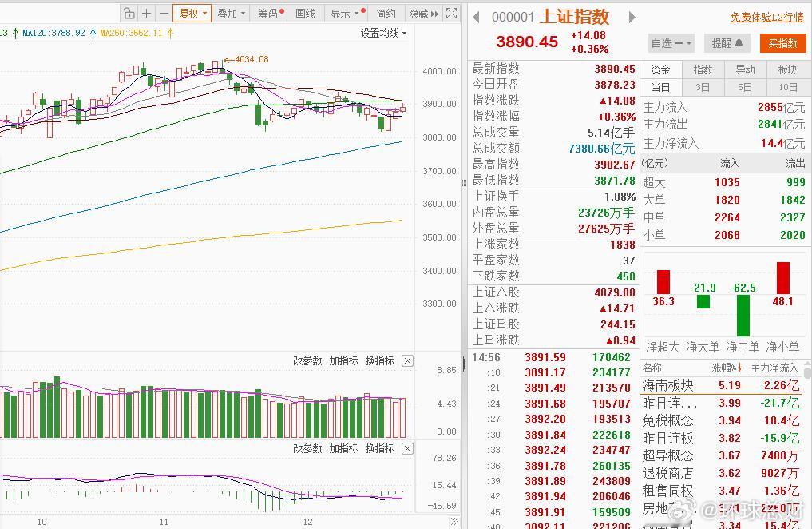Open the 自选 watchlist dropdown

tap(671, 43)
